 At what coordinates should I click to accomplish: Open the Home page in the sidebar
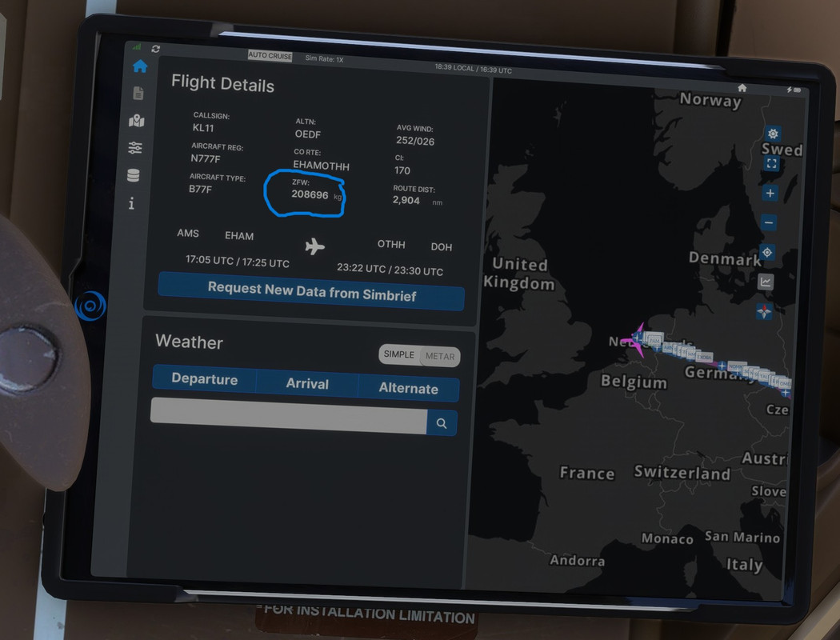(140, 66)
